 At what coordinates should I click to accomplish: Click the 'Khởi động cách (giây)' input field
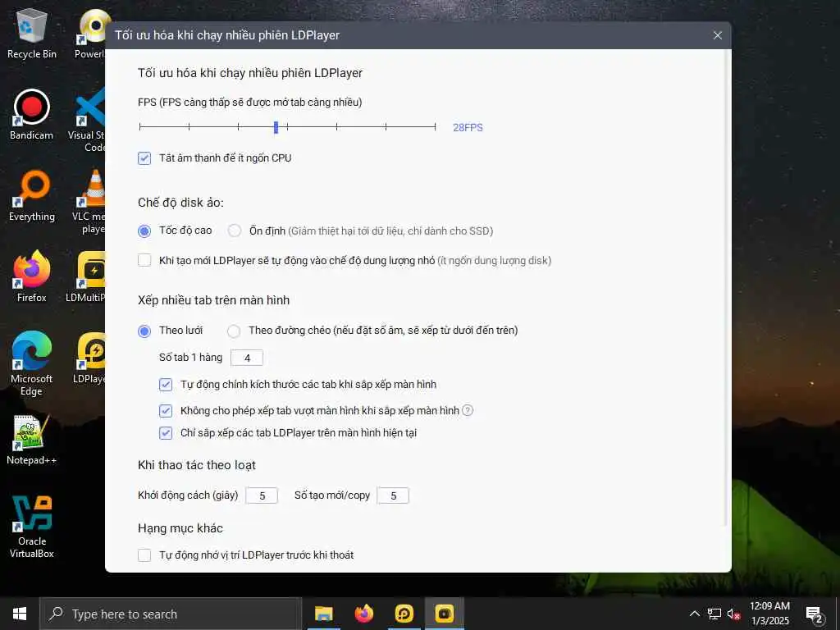point(262,495)
